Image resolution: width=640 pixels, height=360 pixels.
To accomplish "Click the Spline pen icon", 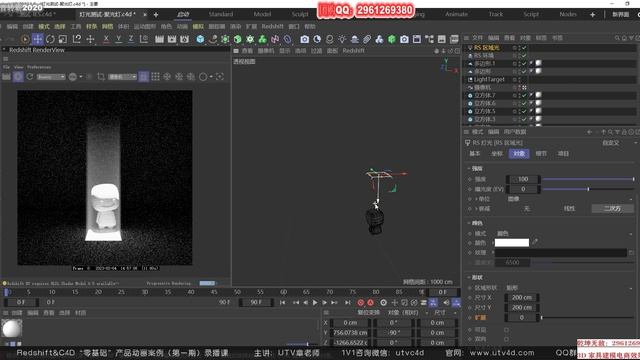I will [213, 39].
